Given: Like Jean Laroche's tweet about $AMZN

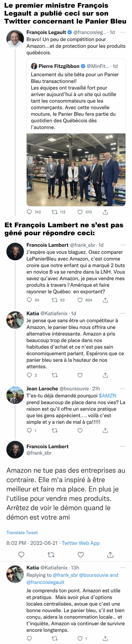Looking at the screenshot, I should pyautogui.click(x=80, y=430).
